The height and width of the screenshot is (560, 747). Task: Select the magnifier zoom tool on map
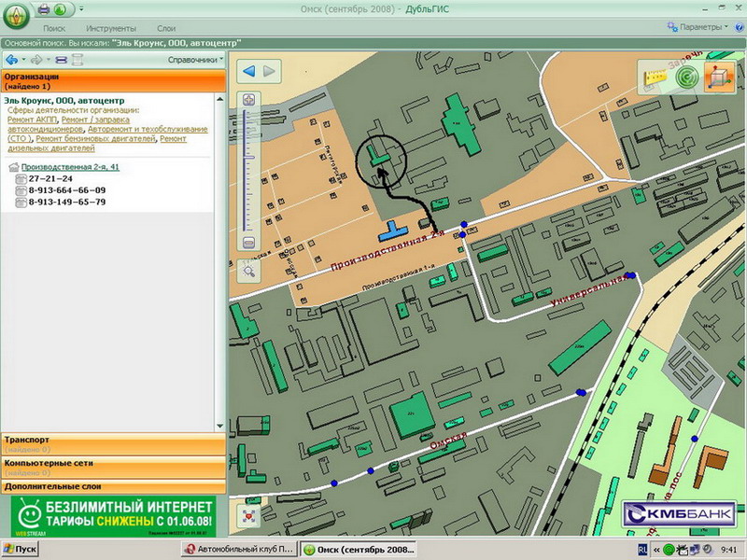tap(248, 271)
